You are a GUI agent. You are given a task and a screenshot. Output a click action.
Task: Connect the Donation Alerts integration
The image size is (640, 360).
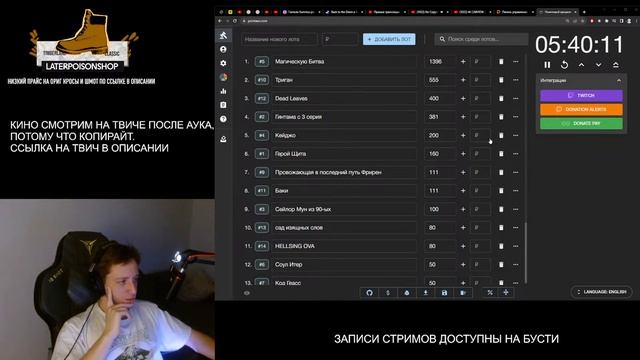coord(581,109)
